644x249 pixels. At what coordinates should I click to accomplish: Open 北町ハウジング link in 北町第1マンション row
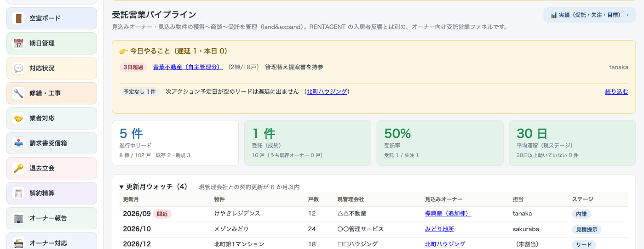pyautogui.click(x=445, y=244)
